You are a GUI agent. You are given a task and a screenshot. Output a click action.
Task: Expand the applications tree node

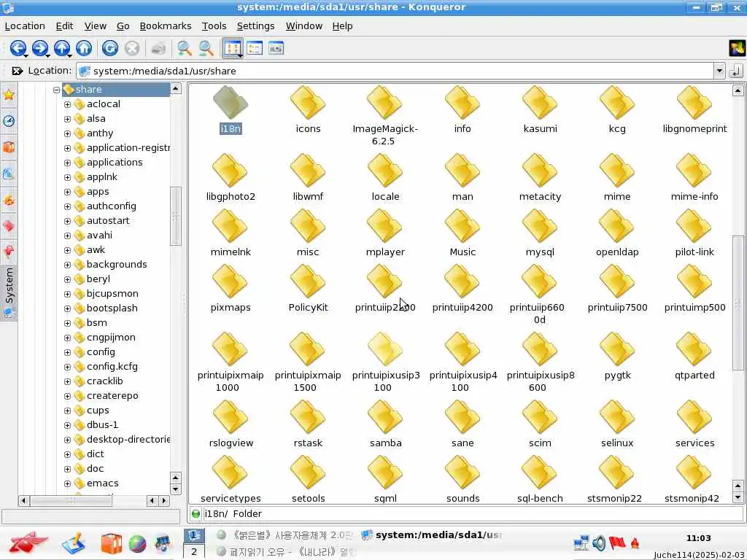coord(67,163)
